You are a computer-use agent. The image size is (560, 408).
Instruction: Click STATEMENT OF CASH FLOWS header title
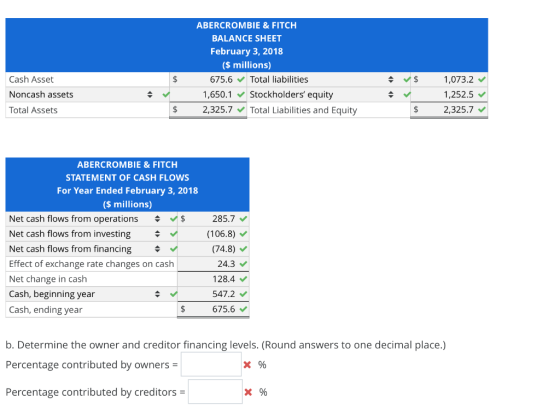(x=128, y=178)
